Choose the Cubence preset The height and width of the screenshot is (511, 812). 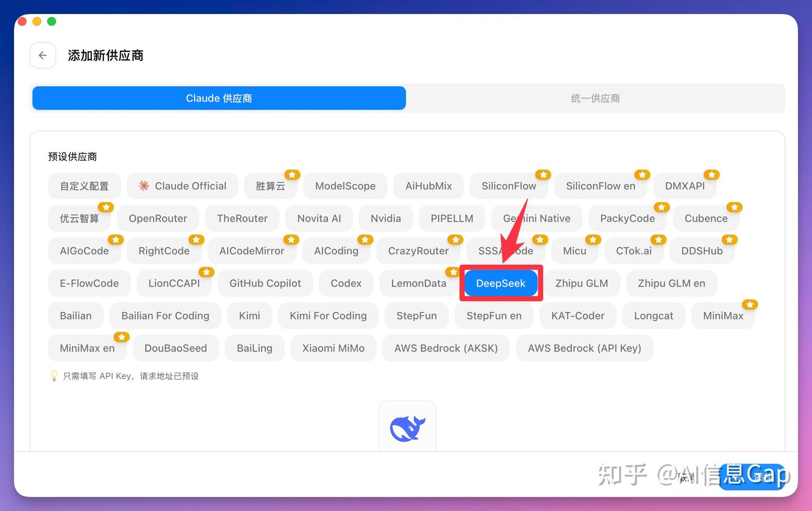pos(706,218)
